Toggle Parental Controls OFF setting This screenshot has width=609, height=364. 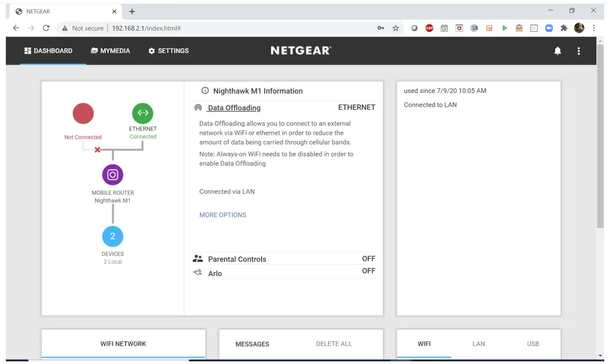click(370, 258)
